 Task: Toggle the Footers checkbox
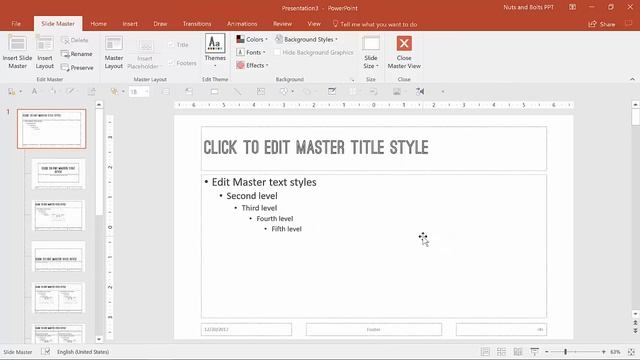(x=182, y=63)
